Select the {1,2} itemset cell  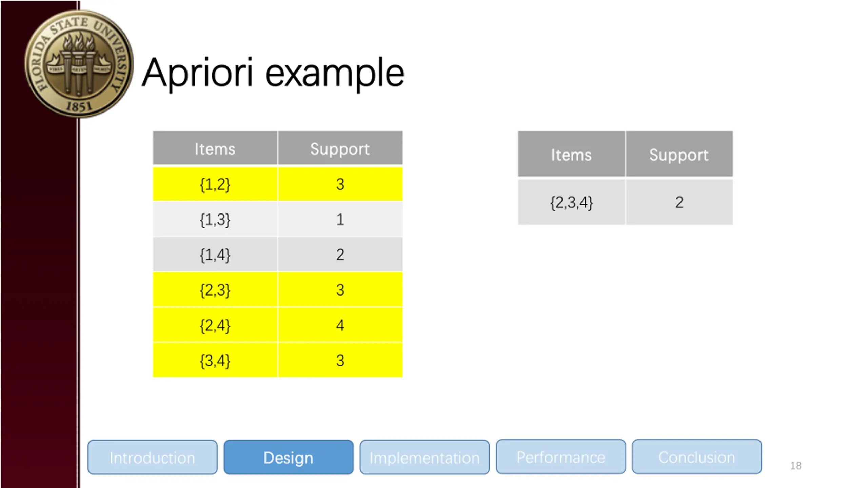point(215,184)
